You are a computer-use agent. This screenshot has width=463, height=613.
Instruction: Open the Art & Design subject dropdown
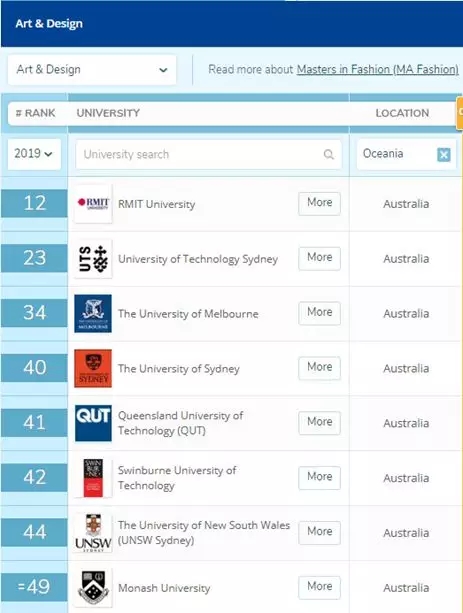[x=92, y=70]
